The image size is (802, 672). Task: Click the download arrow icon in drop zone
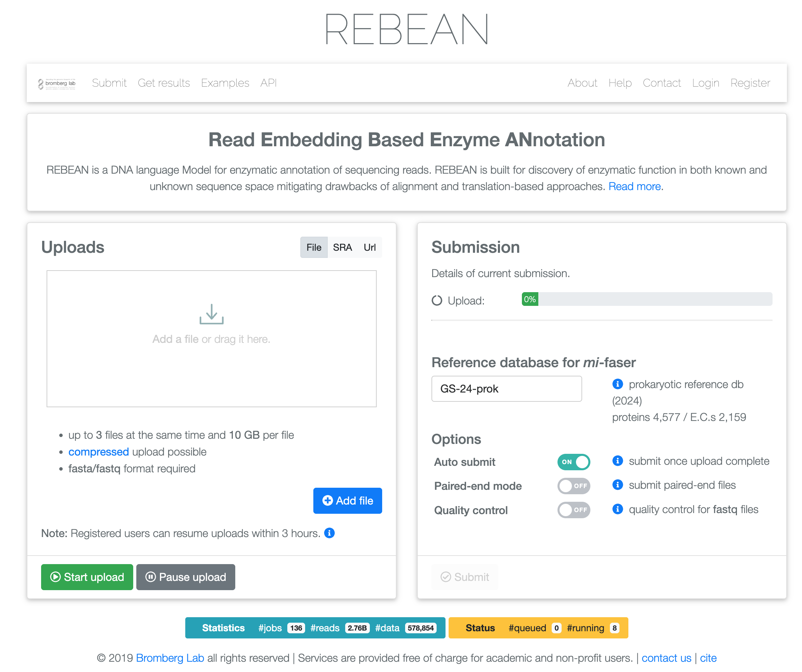[212, 314]
